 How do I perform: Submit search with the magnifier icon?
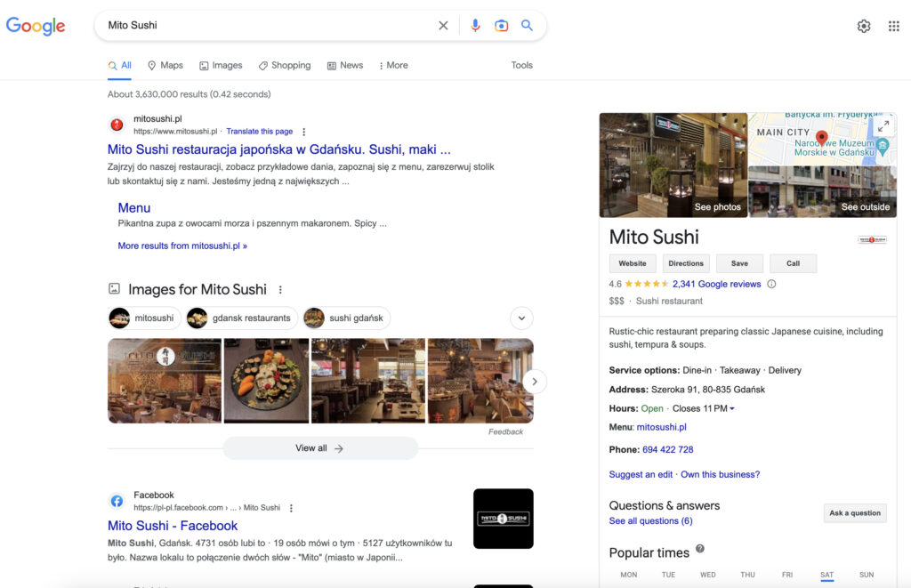(527, 25)
